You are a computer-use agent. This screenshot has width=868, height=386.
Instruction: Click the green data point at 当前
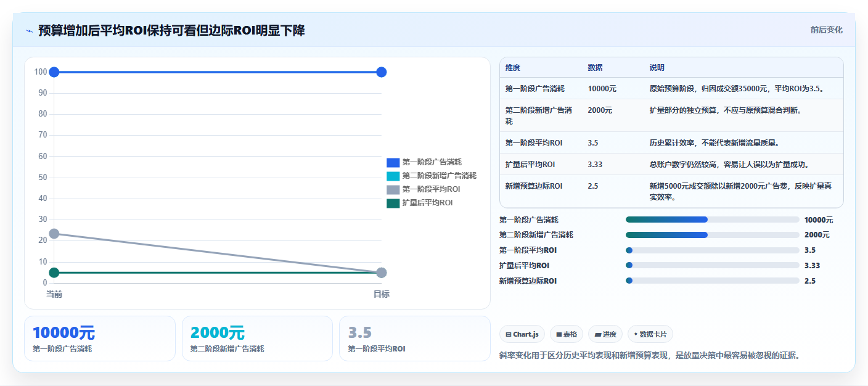coord(54,273)
